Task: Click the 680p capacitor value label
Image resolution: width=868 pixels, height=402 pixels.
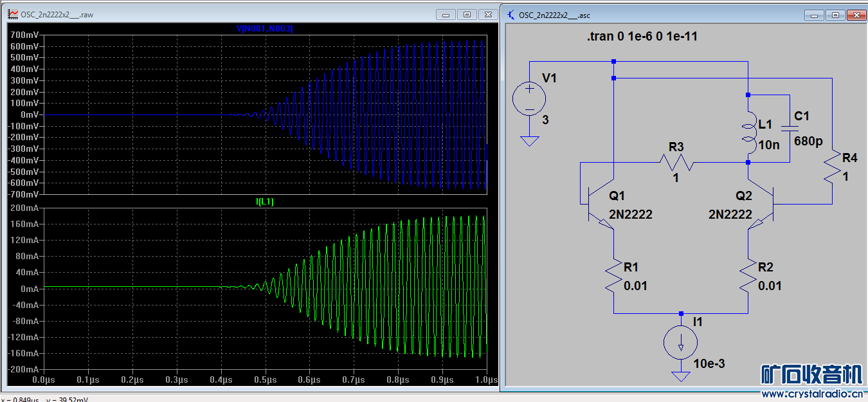Action: [x=808, y=141]
